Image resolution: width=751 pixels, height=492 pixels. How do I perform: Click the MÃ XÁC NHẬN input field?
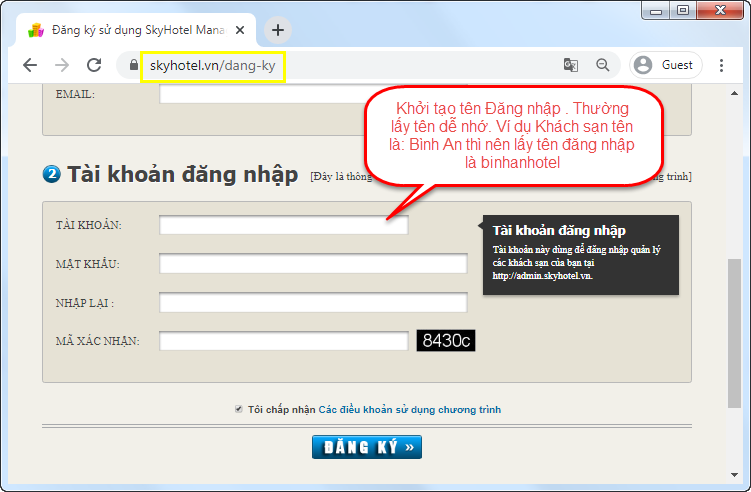[283, 341]
